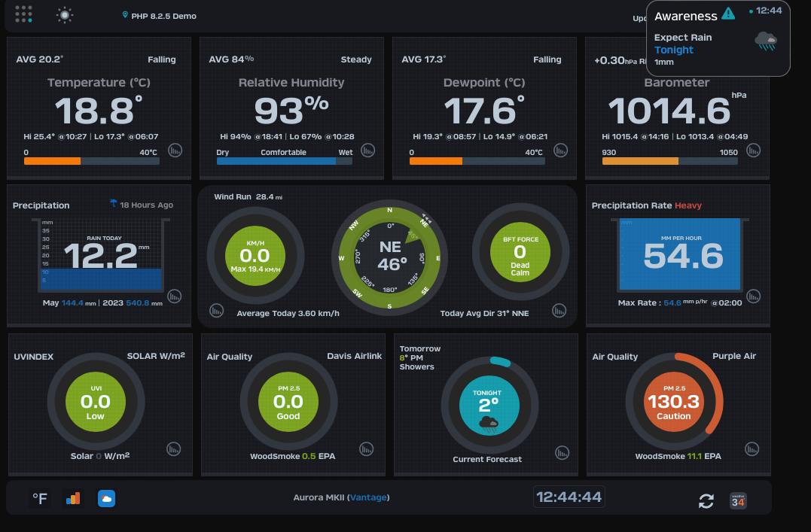Click the Awareness warning triangle icon

pos(727,14)
